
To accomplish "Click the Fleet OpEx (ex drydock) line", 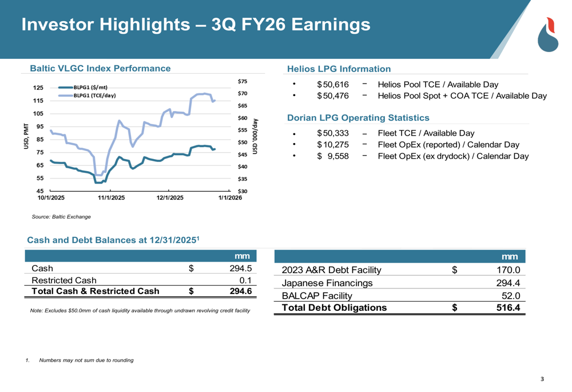I will tap(453, 156).
